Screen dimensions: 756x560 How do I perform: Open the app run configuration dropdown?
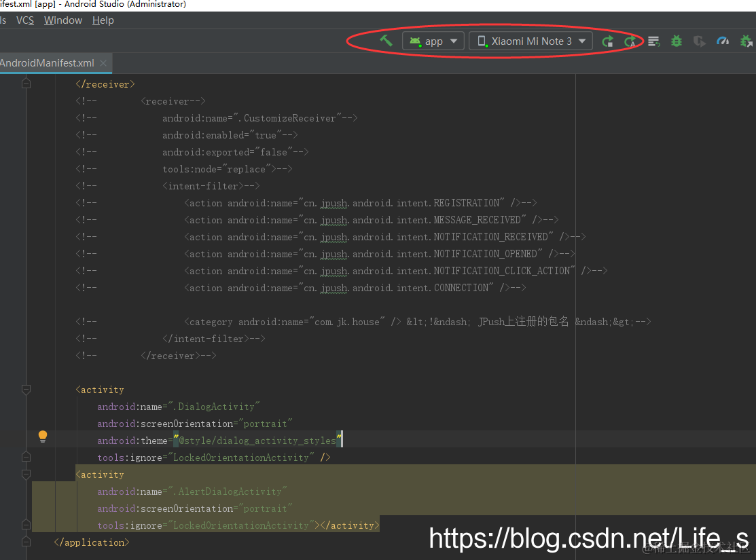tap(433, 41)
